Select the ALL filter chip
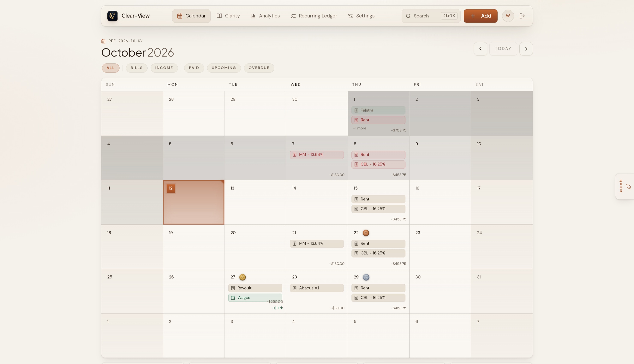634x364 pixels. tap(111, 68)
